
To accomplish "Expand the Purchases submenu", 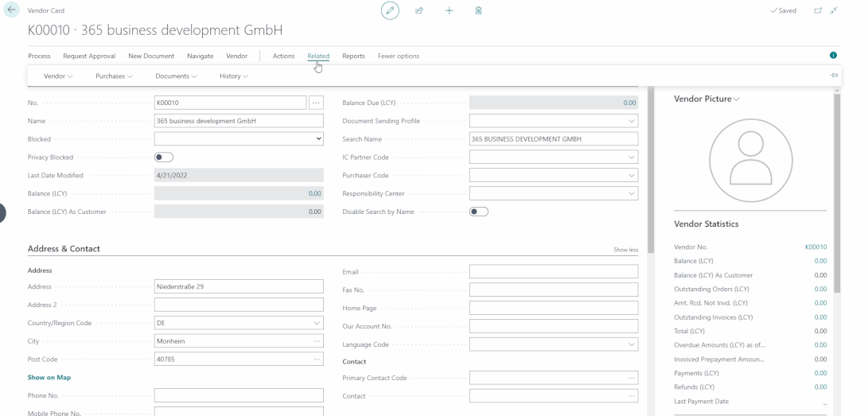I will click(114, 76).
